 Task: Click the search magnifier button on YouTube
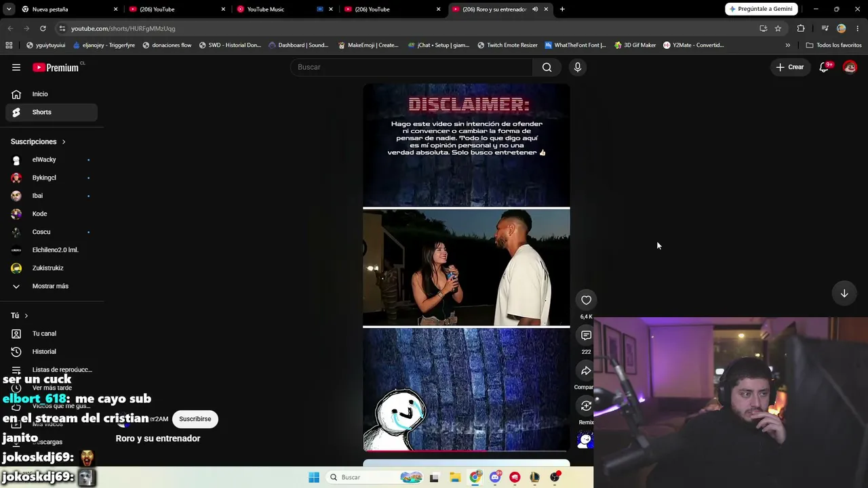coord(547,67)
